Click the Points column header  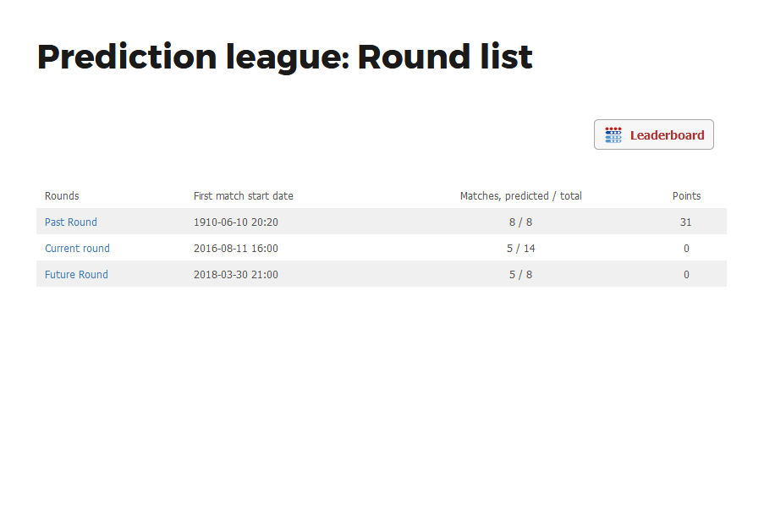(686, 196)
